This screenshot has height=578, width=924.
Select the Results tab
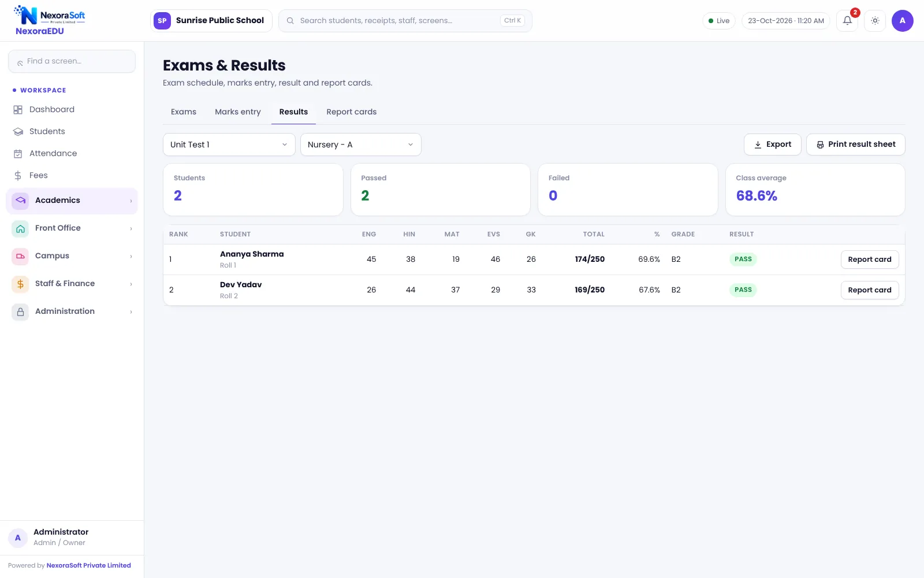pyautogui.click(x=293, y=112)
